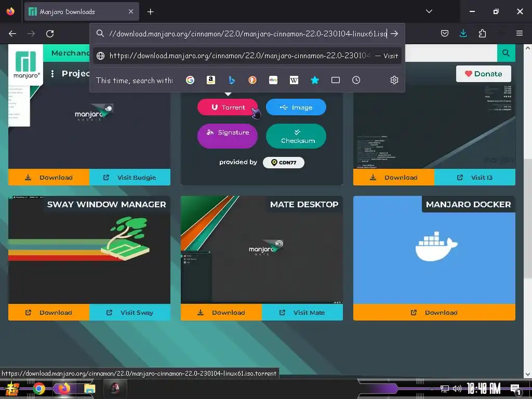532x399 pixels.
Task: Visit Budgie project page
Action: click(x=130, y=178)
